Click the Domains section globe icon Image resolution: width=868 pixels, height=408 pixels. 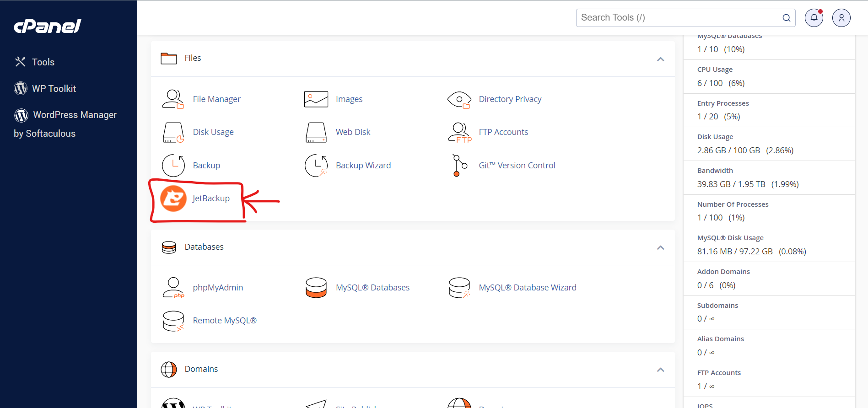pyautogui.click(x=169, y=370)
